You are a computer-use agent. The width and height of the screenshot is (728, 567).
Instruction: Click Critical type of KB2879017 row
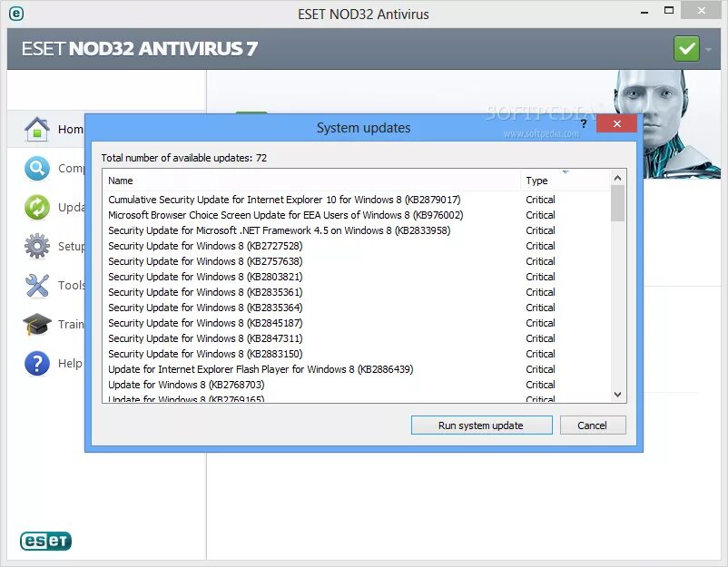click(540, 200)
